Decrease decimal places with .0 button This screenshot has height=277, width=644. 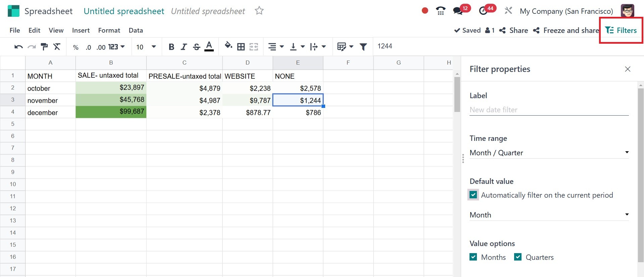[88, 47]
